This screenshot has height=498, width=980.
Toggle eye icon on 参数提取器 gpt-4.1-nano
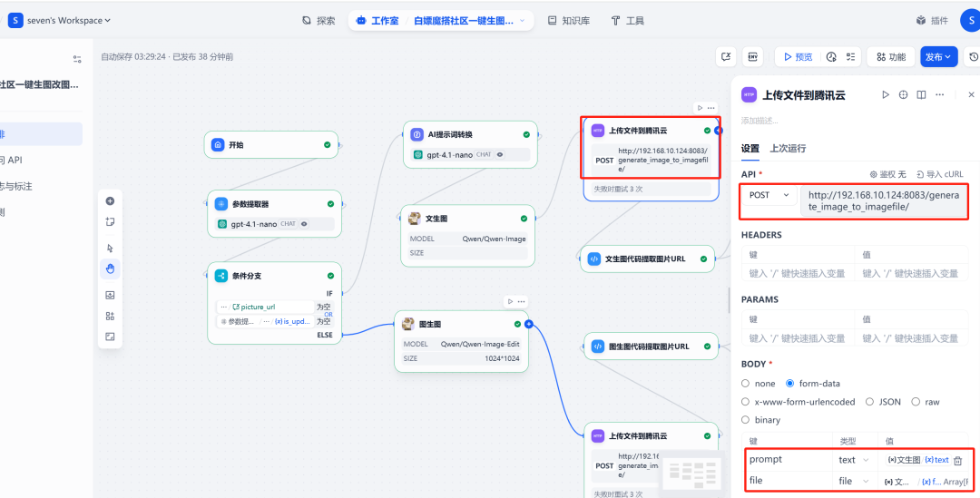click(x=304, y=224)
